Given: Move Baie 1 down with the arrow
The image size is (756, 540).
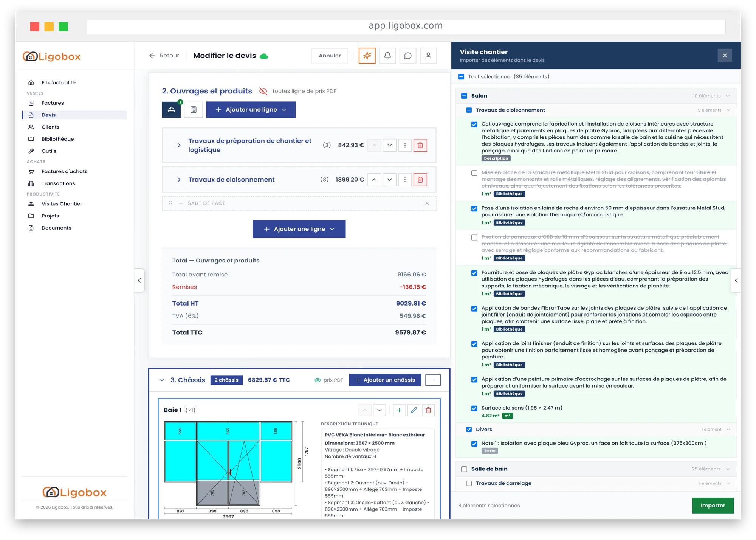Looking at the screenshot, I should coord(379,410).
